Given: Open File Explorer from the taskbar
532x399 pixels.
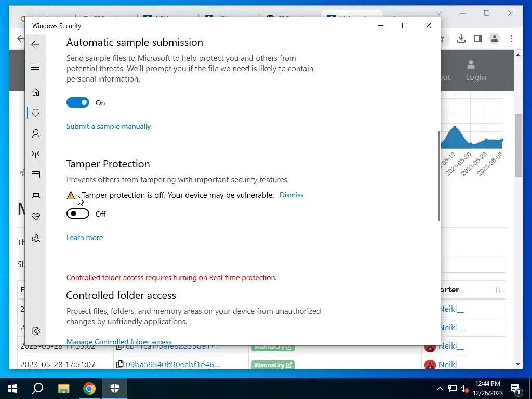Looking at the screenshot, I should [63, 389].
